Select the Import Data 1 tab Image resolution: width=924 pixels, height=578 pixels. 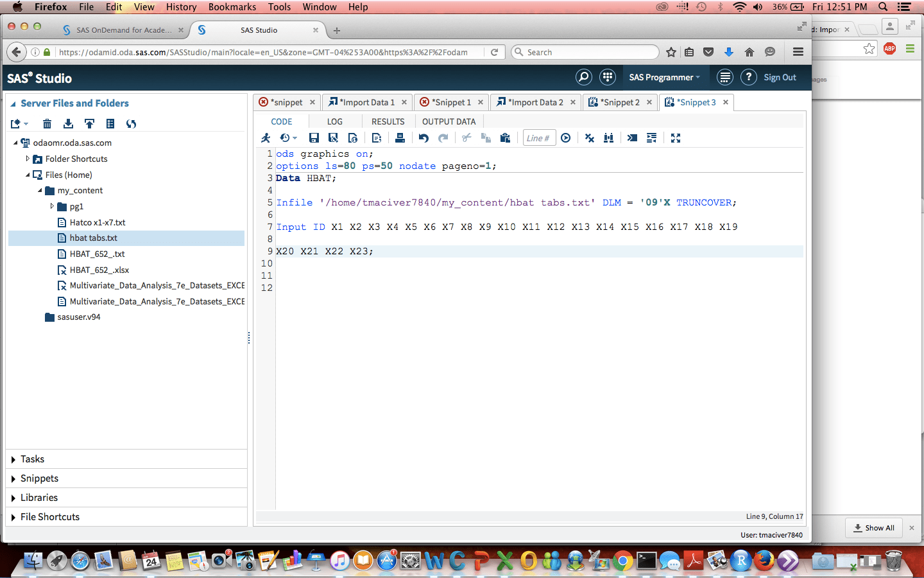[366, 101]
